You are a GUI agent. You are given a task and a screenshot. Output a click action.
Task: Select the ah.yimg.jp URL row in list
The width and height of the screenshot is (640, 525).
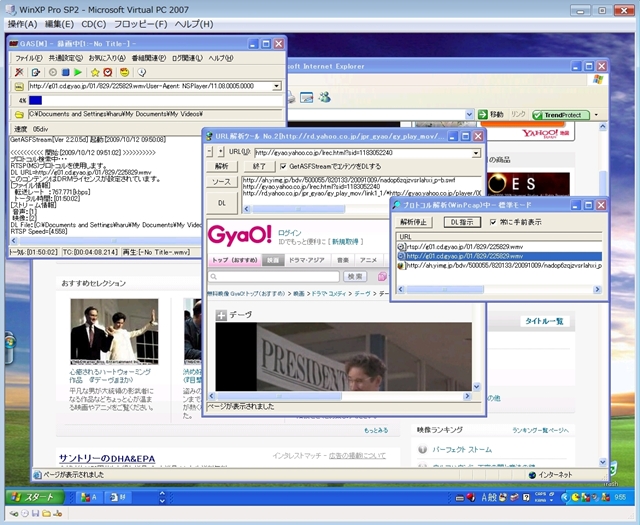pyautogui.click(x=499, y=265)
